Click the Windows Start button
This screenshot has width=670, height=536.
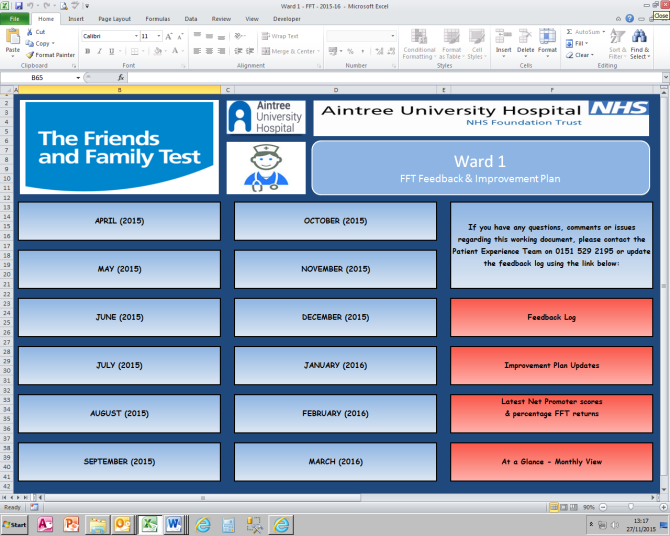point(15,524)
